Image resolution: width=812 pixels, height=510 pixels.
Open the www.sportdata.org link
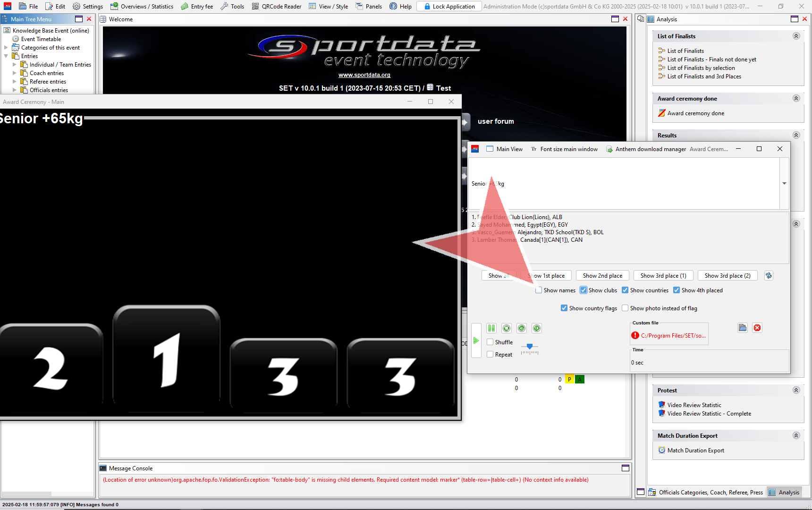364,75
